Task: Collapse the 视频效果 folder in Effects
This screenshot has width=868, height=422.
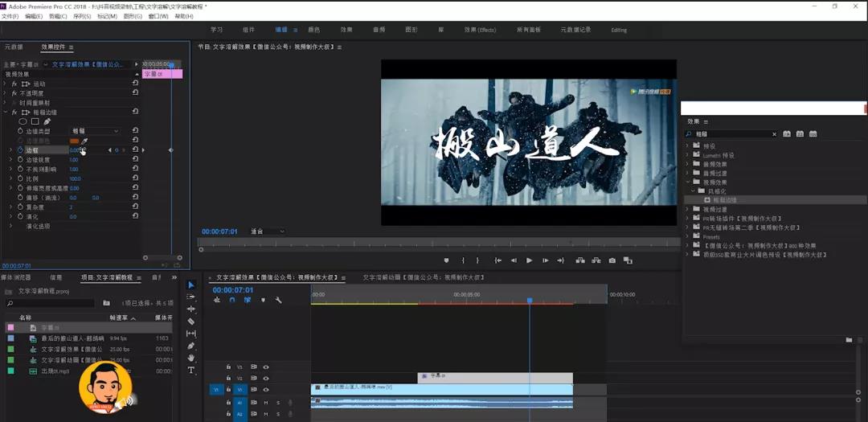Action: pyautogui.click(x=688, y=182)
